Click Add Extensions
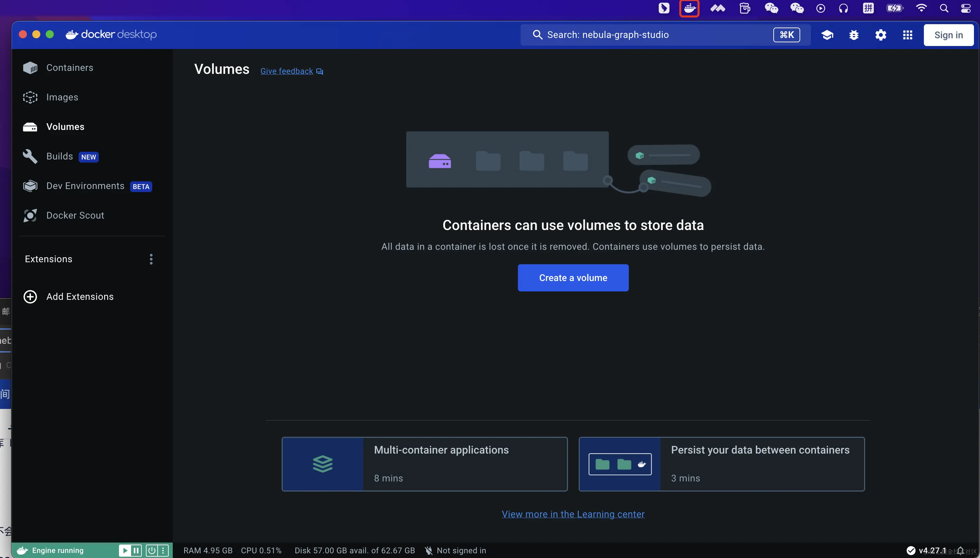This screenshot has height=558, width=980. point(80,297)
